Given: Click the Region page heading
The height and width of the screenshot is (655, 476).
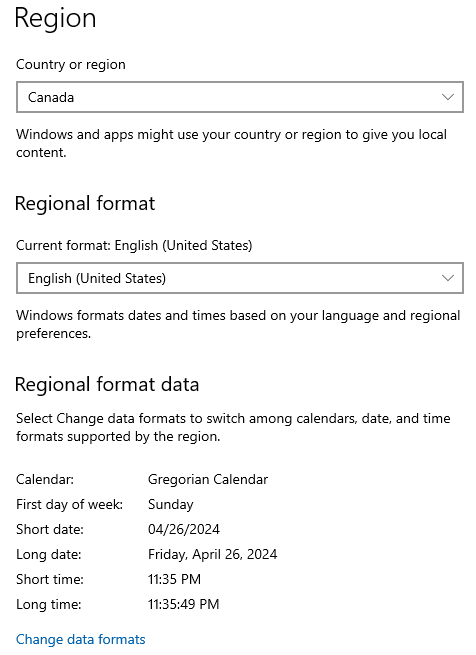Looking at the screenshot, I should pos(55,18).
